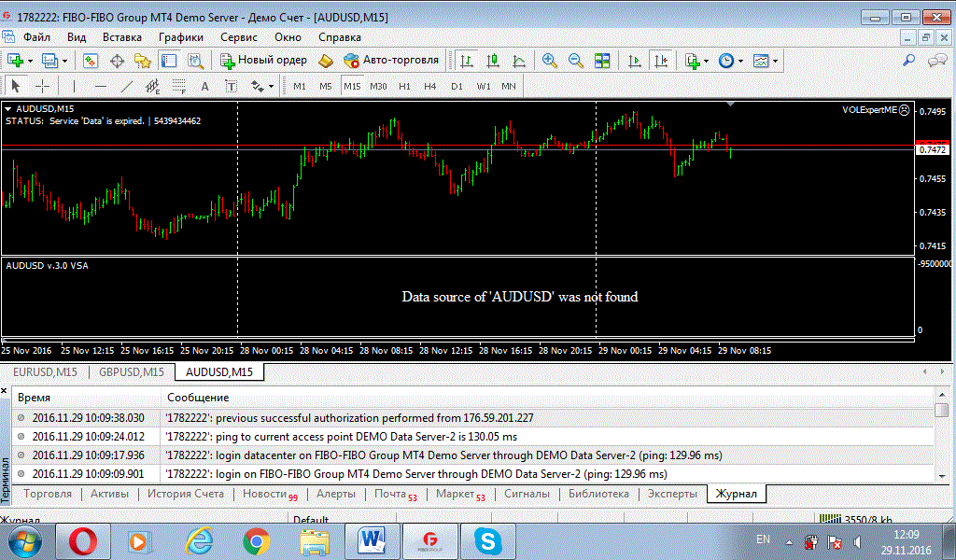Viewport: 956px width, 560px height.
Task: Open Skype from the taskbar
Action: click(x=488, y=541)
